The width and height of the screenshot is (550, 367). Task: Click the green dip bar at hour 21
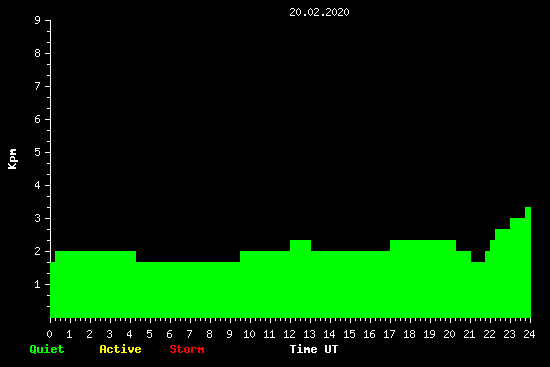pyautogui.click(x=478, y=290)
